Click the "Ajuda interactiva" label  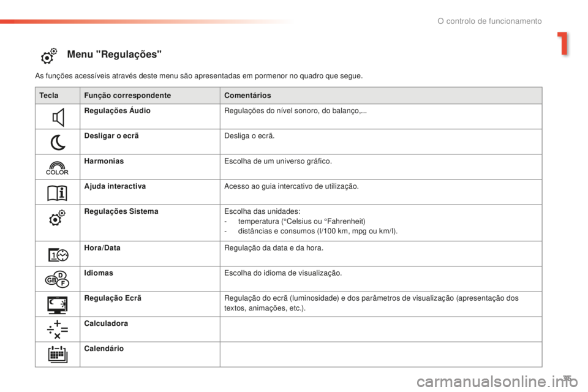tap(115, 186)
